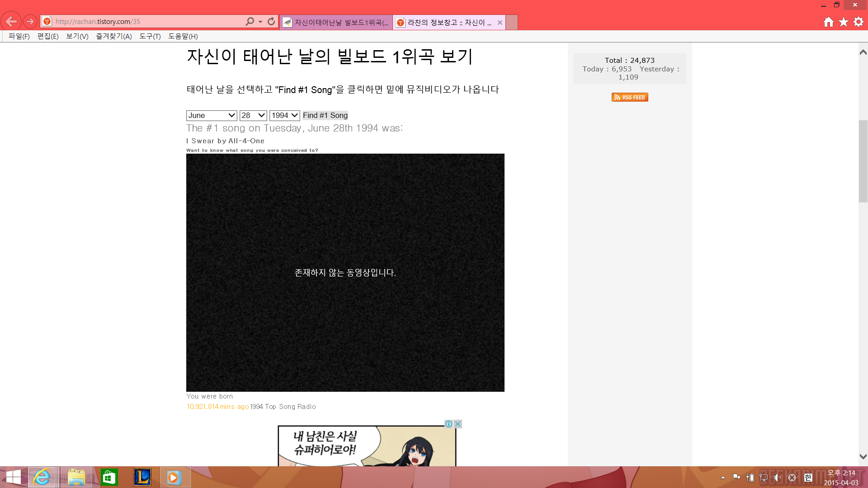Open the 1994 Top Song Radio link
This screenshot has height=488, width=868.
283,407
